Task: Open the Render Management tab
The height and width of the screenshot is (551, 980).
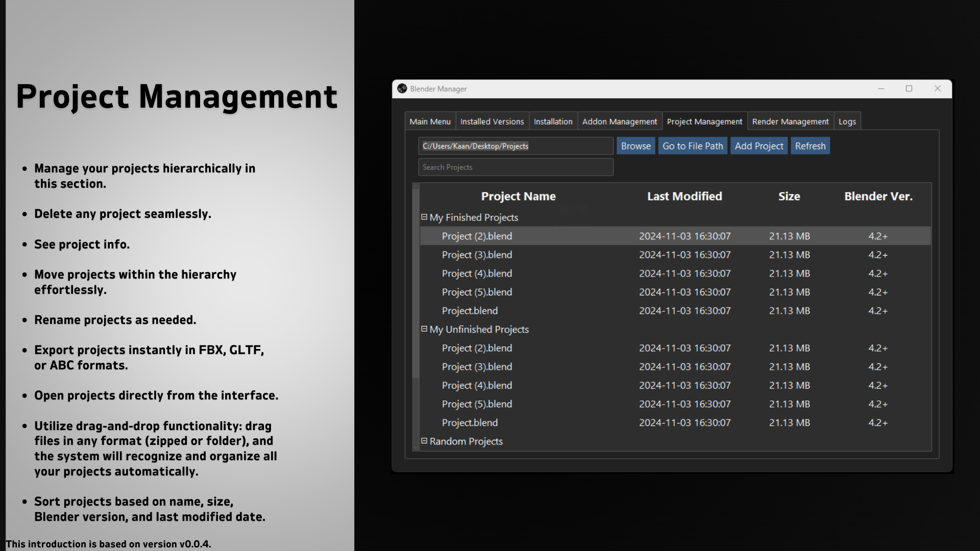Action: click(x=790, y=121)
